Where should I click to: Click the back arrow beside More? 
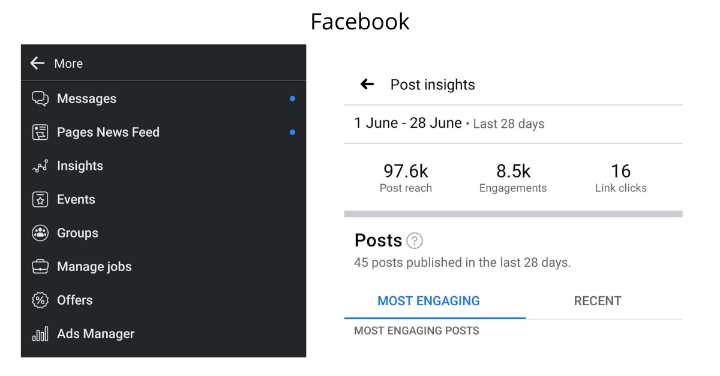click(x=38, y=63)
